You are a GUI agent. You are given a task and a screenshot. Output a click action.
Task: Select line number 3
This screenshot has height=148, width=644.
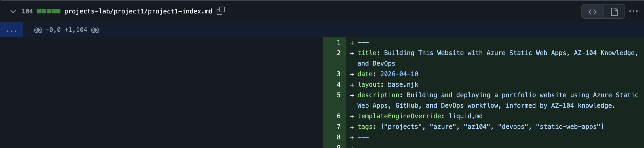point(339,74)
